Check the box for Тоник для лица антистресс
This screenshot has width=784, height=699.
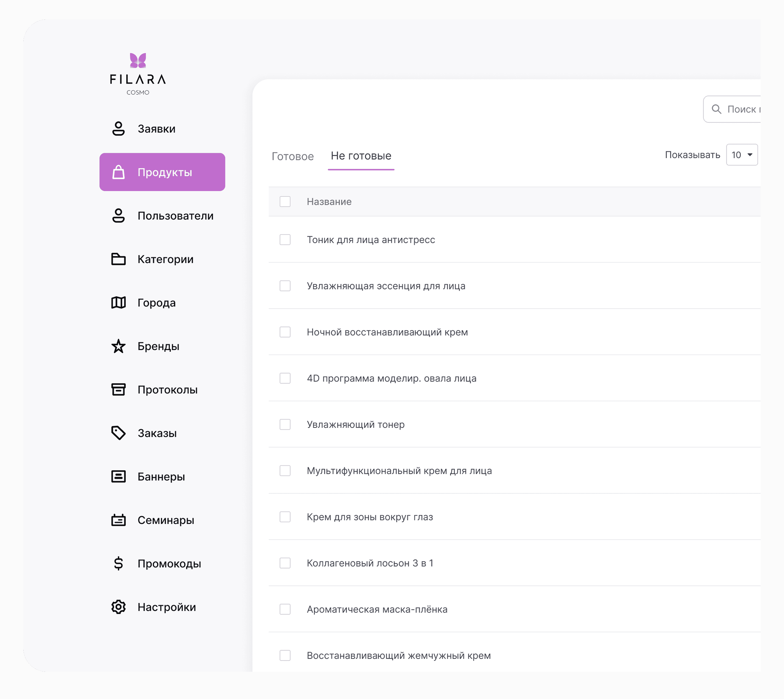[285, 240]
